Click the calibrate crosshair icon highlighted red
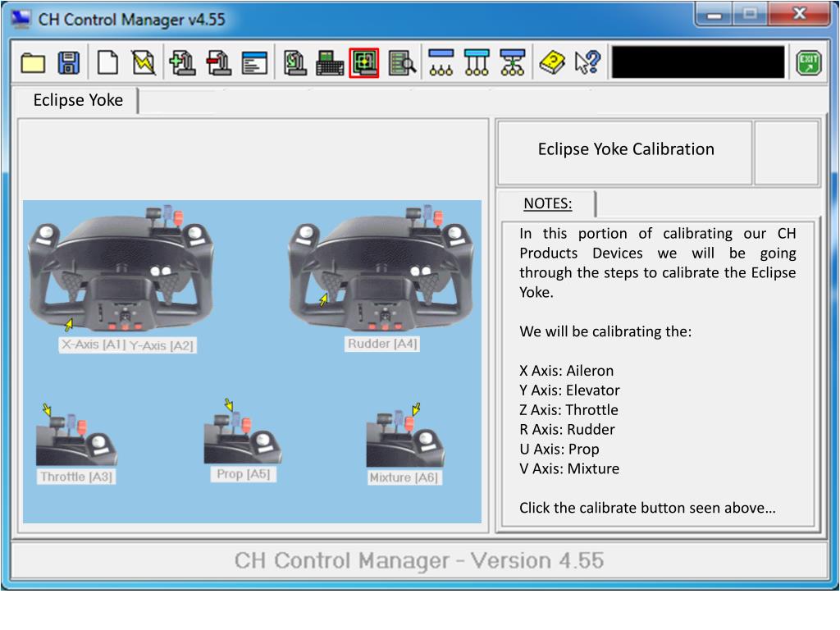Screen dimensions: 840x630 pyautogui.click(x=363, y=62)
